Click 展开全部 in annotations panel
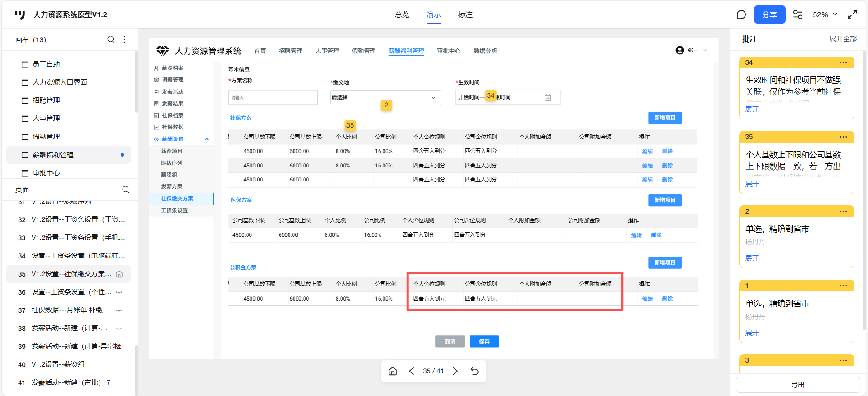 click(x=843, y=39)
